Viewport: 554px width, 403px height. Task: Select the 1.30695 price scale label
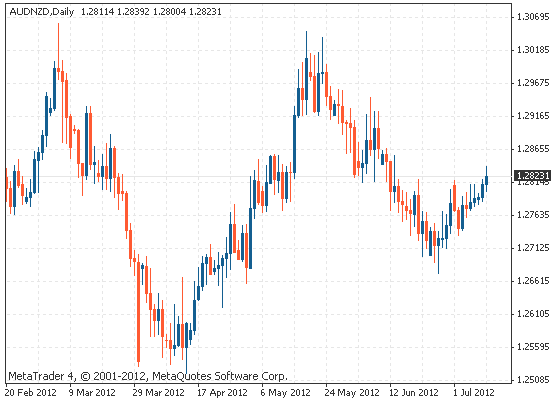pos(533,17)
